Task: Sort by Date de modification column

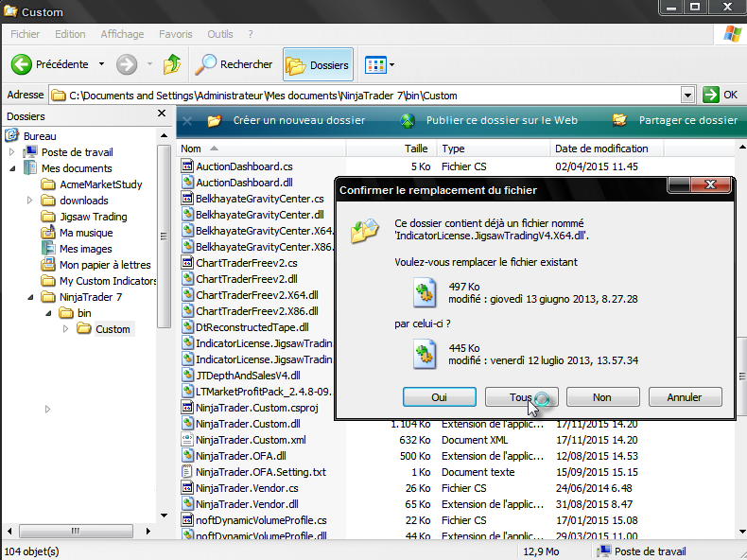Action: coord(607,149)
